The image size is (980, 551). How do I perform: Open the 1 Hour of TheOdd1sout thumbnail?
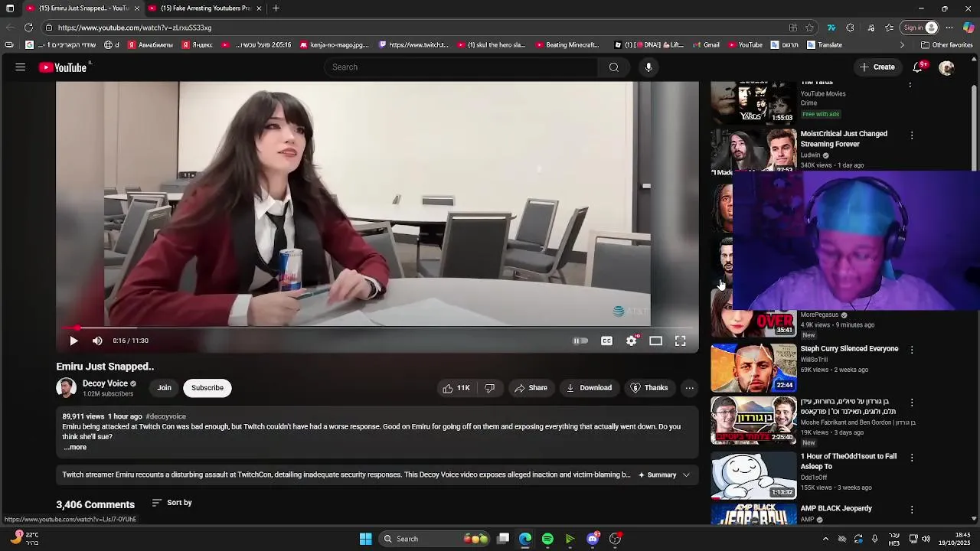click(753, 475)
